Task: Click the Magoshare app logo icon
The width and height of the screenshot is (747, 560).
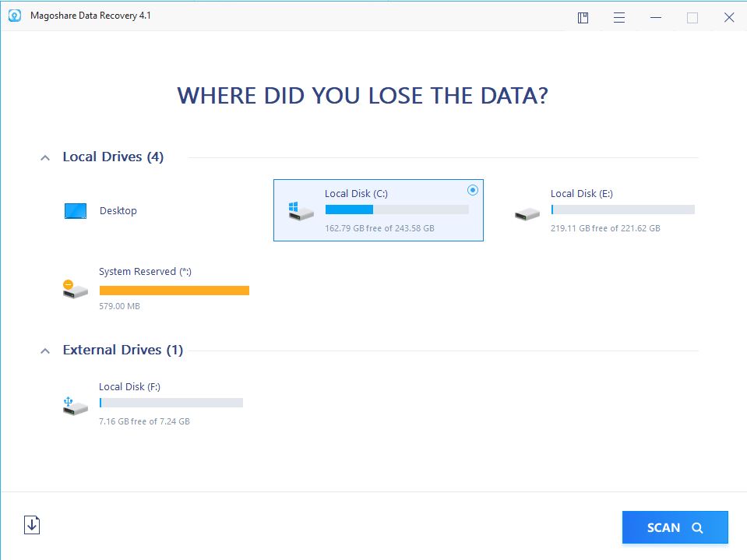Action: (12, 16)
